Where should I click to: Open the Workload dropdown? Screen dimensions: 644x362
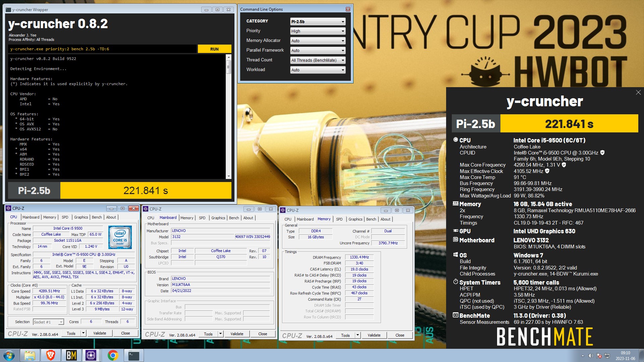pyautogui.click(x=318, y=70)
